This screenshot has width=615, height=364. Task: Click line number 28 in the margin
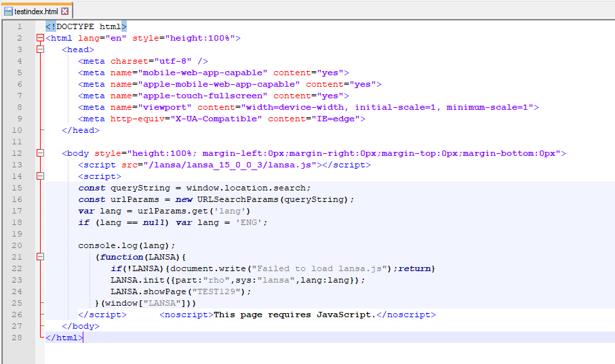(x=17, y=338)
